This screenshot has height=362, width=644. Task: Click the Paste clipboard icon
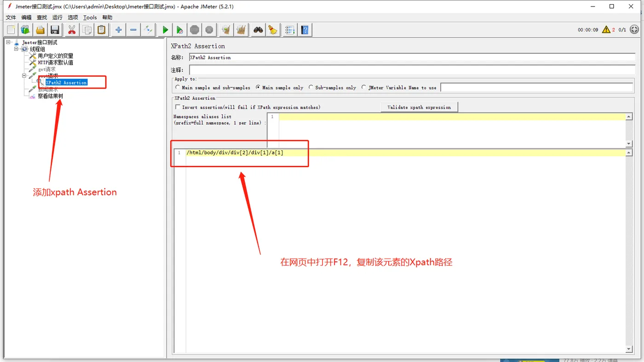[x=101, y=30]
